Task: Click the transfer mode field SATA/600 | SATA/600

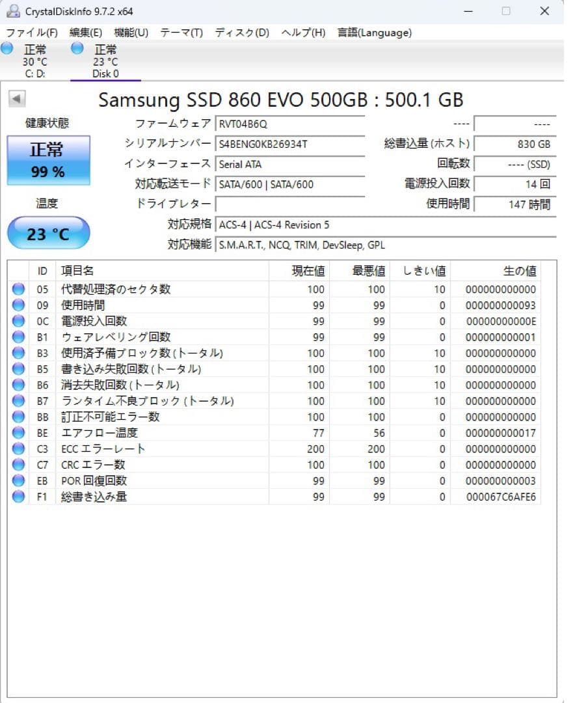Action: (290, 184)
